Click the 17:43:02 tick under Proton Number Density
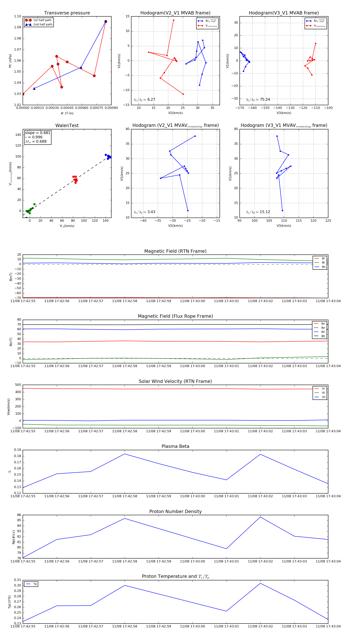Screen dimensions: 351x644 (x=260, y=561)
